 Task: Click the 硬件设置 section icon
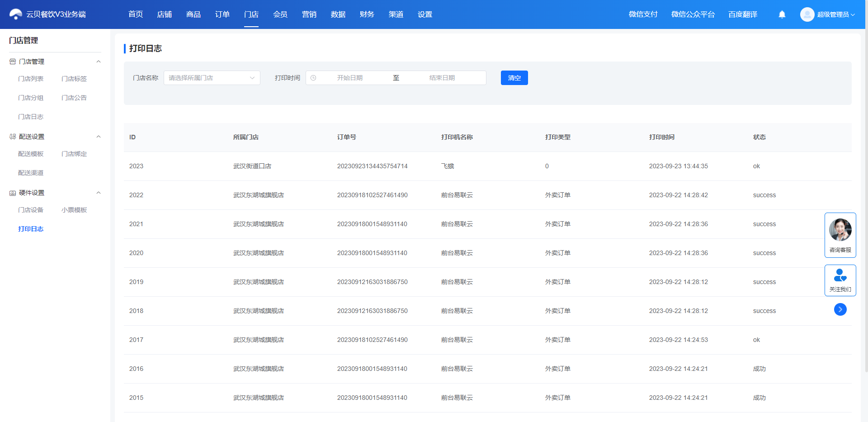point(13,193)
